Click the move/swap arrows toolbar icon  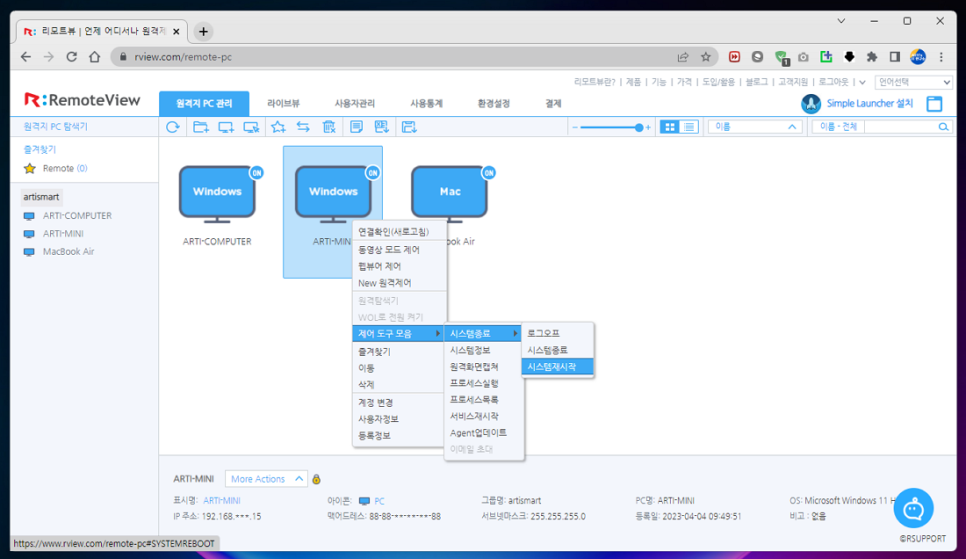point(303,127)
